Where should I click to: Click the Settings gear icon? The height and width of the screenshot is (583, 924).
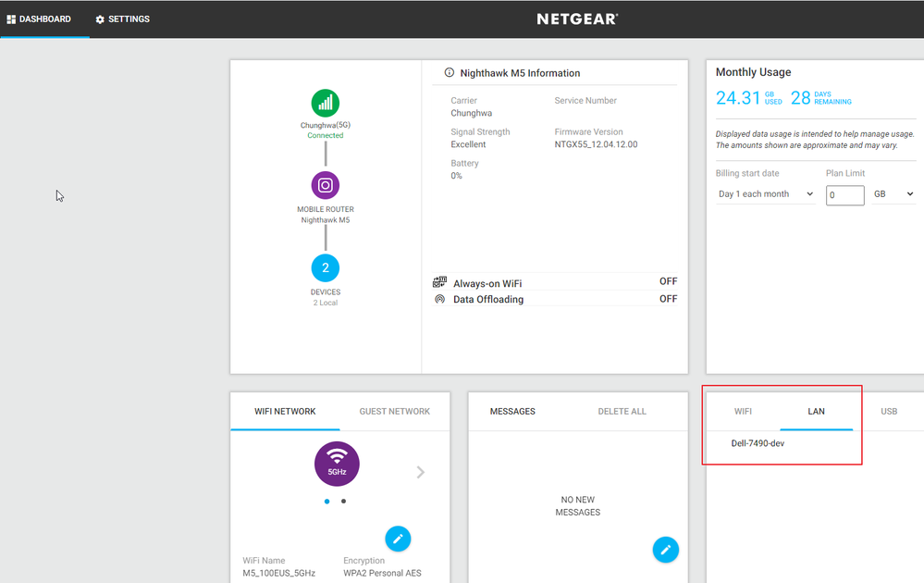pyautogui.click(x=100, y=19)
